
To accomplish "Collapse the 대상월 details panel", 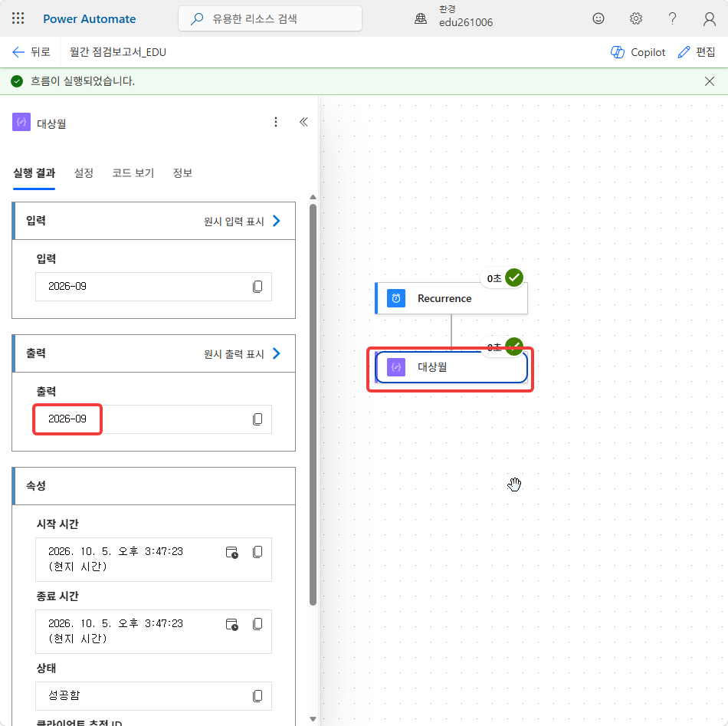I will point(303,122).
